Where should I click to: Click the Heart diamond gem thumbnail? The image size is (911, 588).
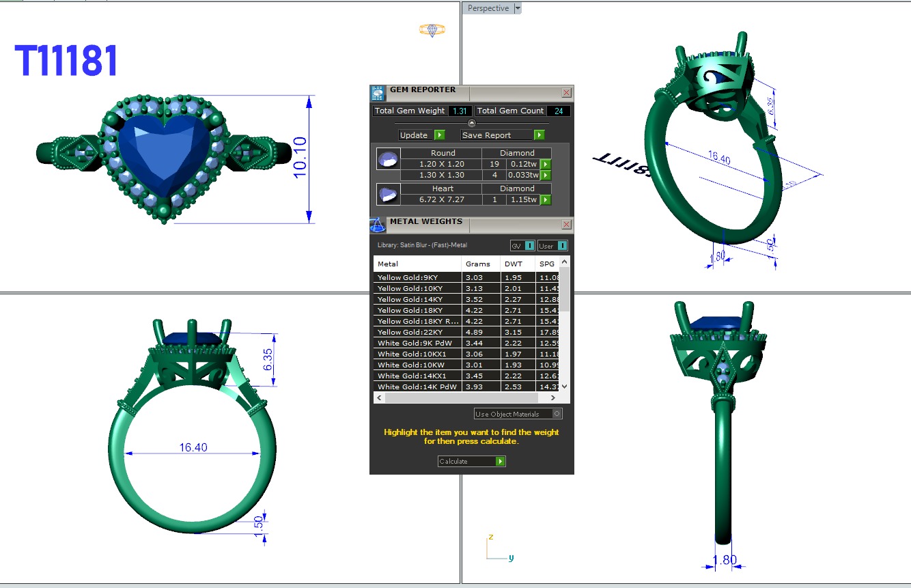coord(387,195)
